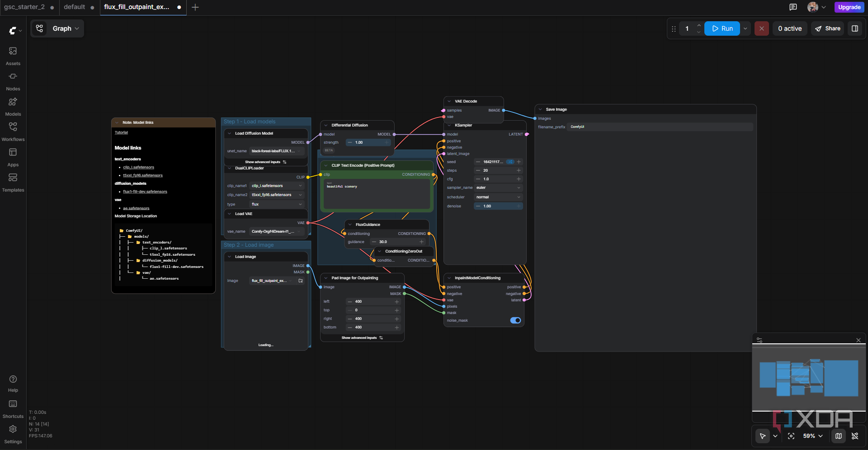Click the Run button
The image size is (868, 450).
coord(722,28)
